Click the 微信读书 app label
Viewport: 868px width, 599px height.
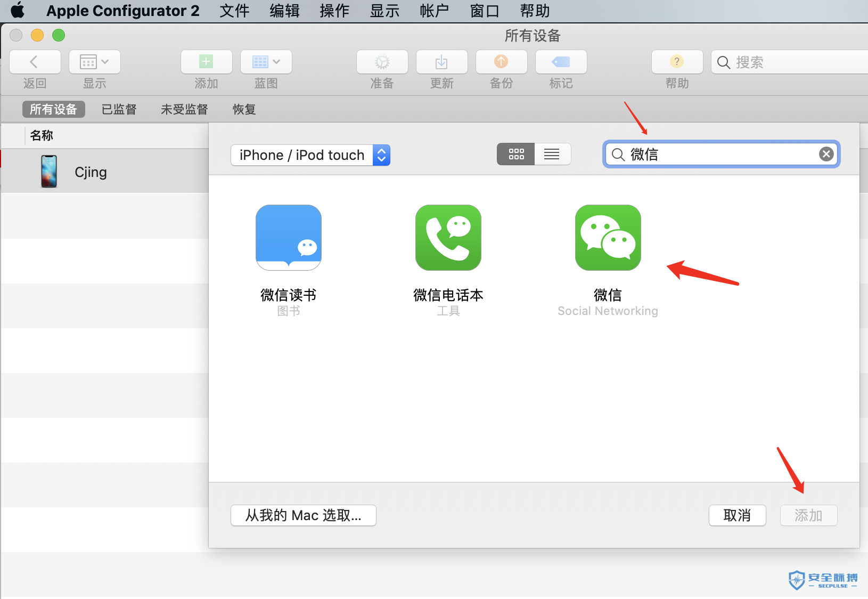pos(289,295)
